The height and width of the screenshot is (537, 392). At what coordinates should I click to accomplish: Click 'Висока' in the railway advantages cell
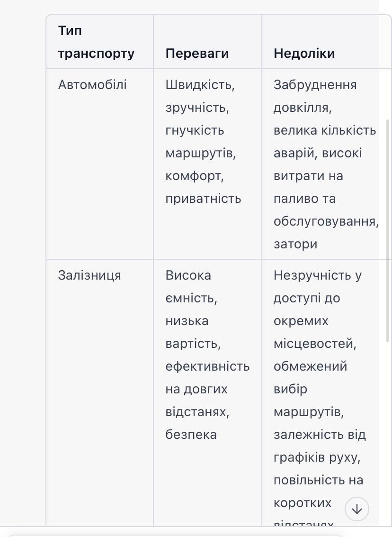tap(188, 275)
